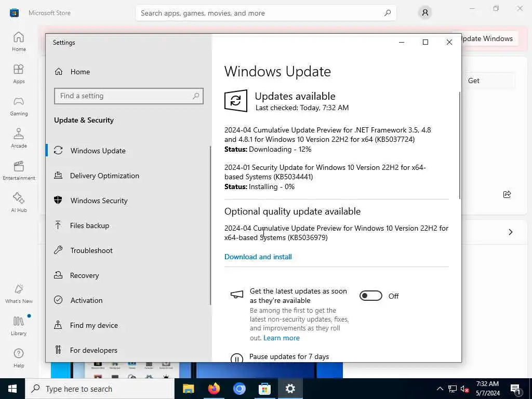Image resolution: width=532 pixels, height=399 pixels.
Task: Open Gaming section in Microsoft Store
Action: (19, 106)
